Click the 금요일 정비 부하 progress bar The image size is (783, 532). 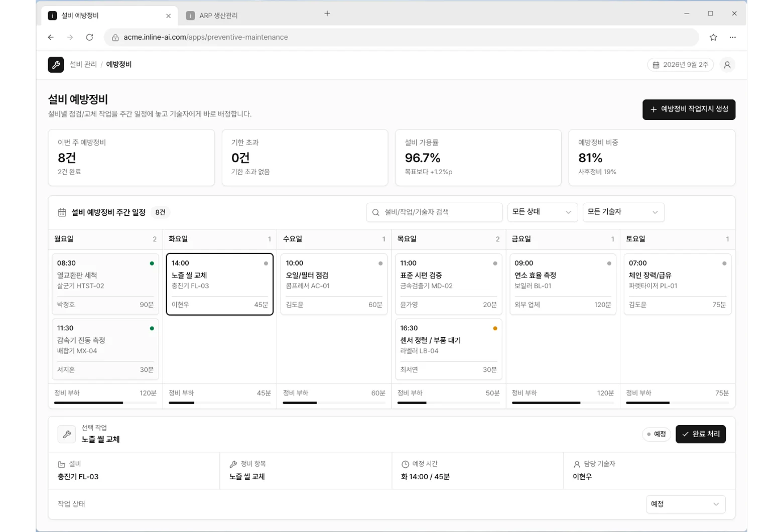pos(563,403)
